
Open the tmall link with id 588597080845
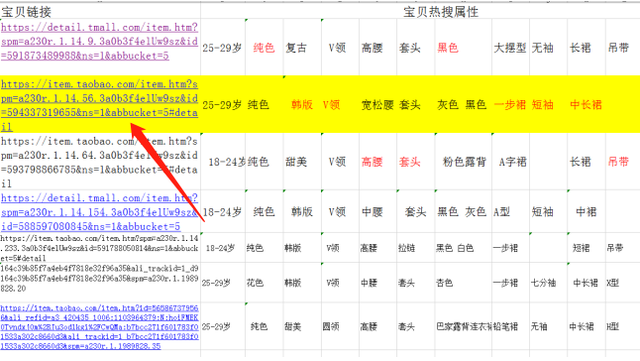[99, 212]
